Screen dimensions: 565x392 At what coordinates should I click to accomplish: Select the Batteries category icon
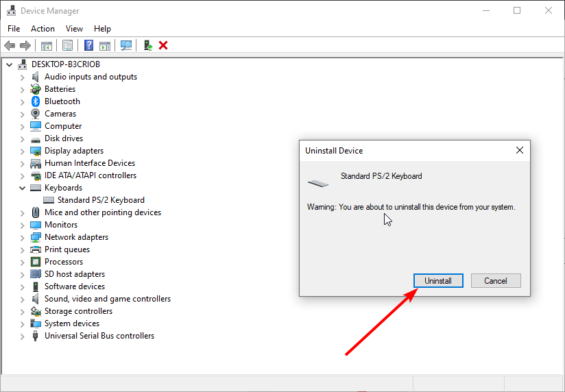(x=36, y=89)
